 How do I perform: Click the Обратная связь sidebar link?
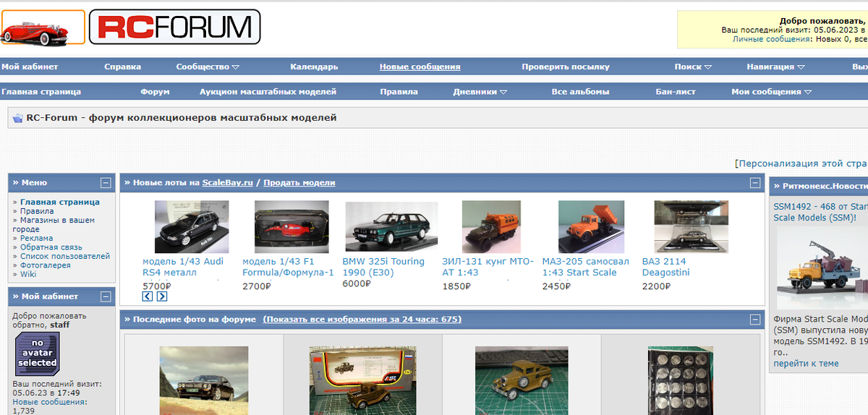pos(51,247)
